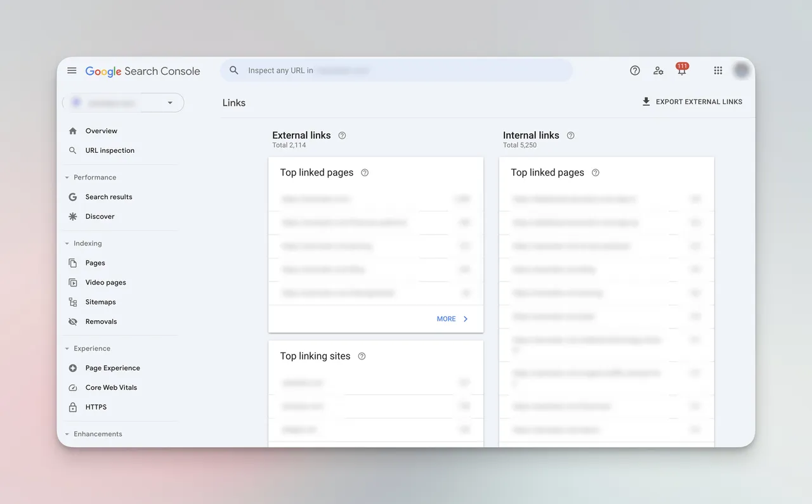Click Export External Links button

(x=692, y=101)
